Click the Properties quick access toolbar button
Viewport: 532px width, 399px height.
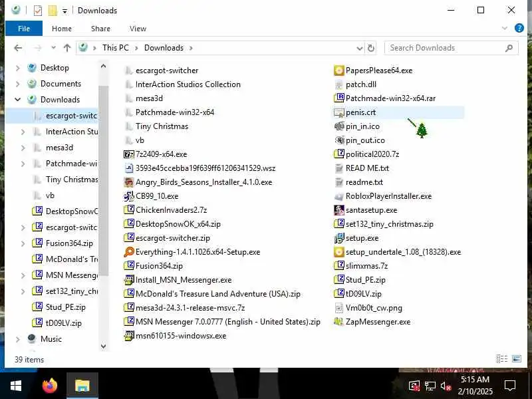coord(38,11)
